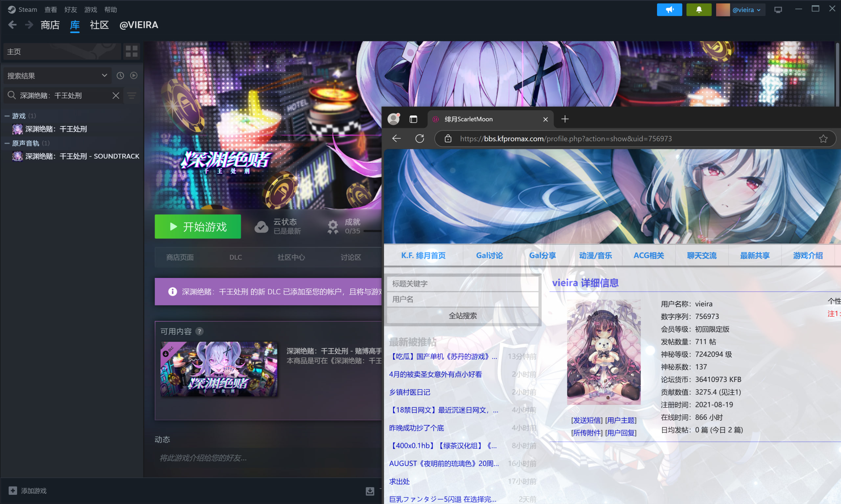
Task: Clear the library search text
Action: [116, 95]
